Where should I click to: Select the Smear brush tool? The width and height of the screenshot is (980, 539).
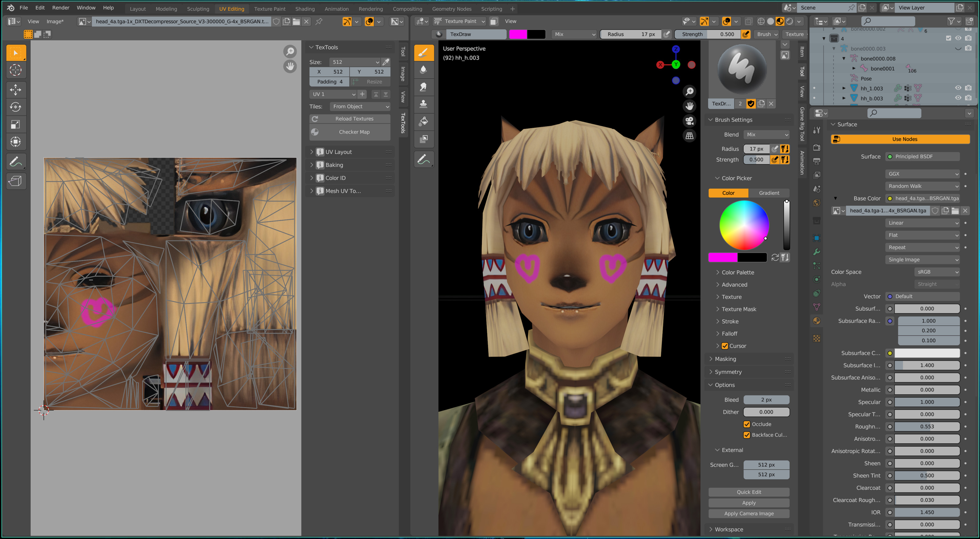[x=424, y=87]
